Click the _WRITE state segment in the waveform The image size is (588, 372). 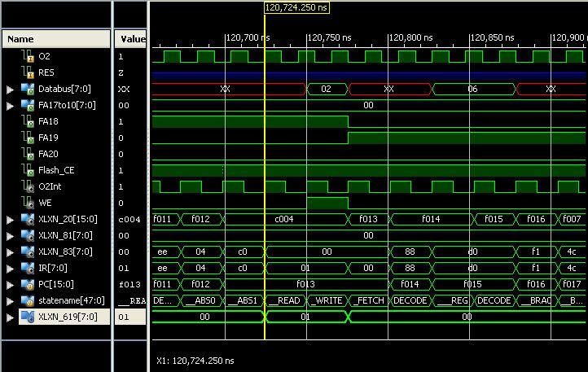327,300
